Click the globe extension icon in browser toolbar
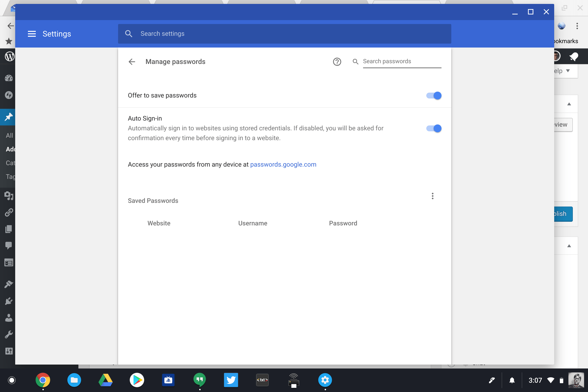 point(562,26)
